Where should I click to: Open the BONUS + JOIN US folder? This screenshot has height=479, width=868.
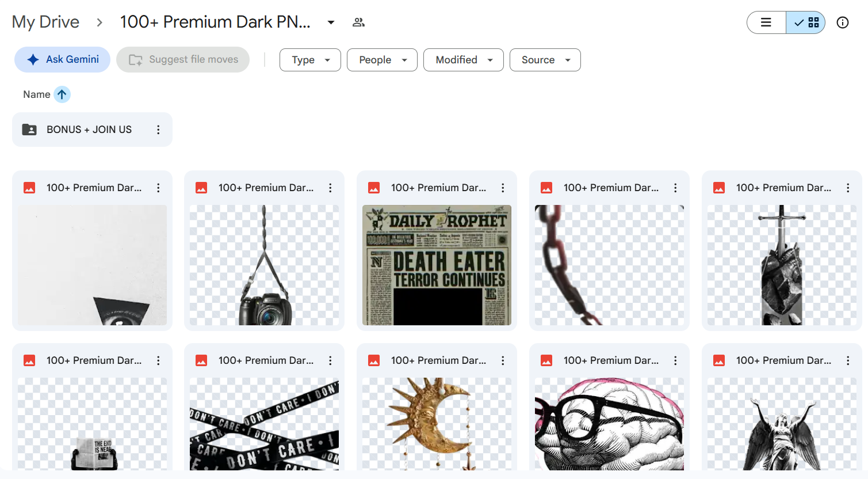92,130
